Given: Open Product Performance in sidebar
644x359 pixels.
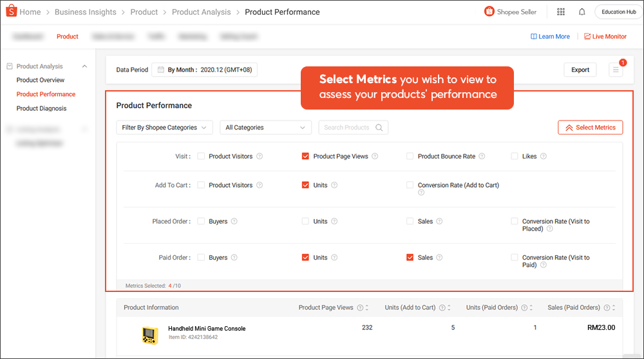Looking at the screenshot, I should pos(46,94).
